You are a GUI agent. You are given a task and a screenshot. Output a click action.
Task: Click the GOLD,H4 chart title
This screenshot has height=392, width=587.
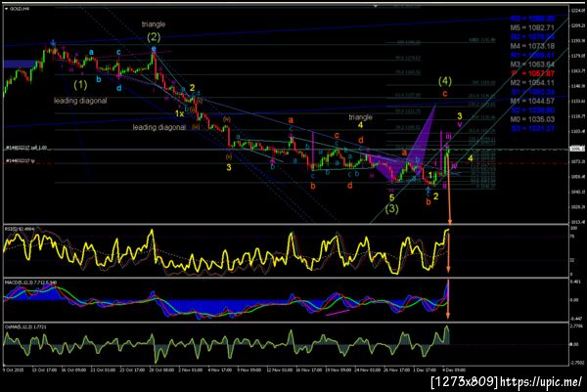[x=20, y=8]
